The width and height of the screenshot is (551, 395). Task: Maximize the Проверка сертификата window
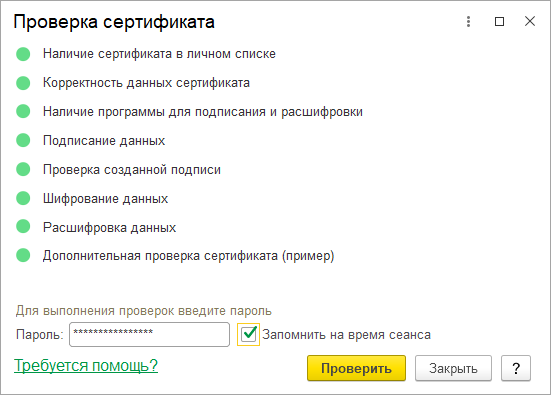click(x=499, y=21)
